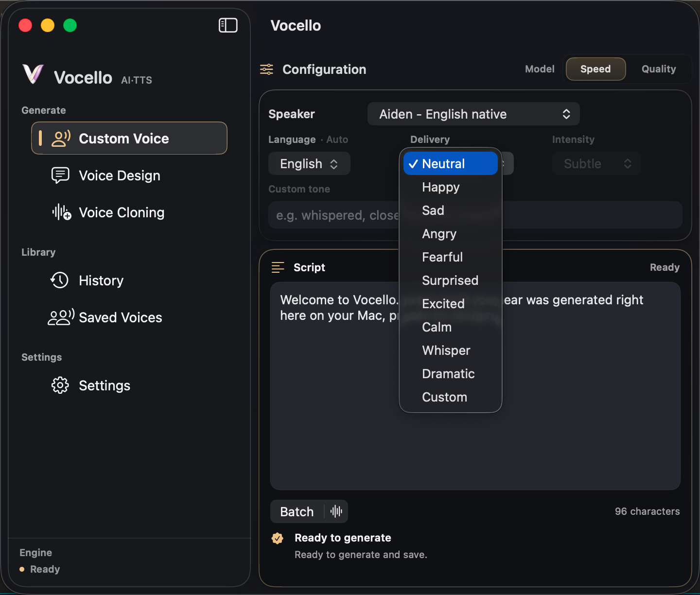Open Voice Design in sidebar

point(129,175)
